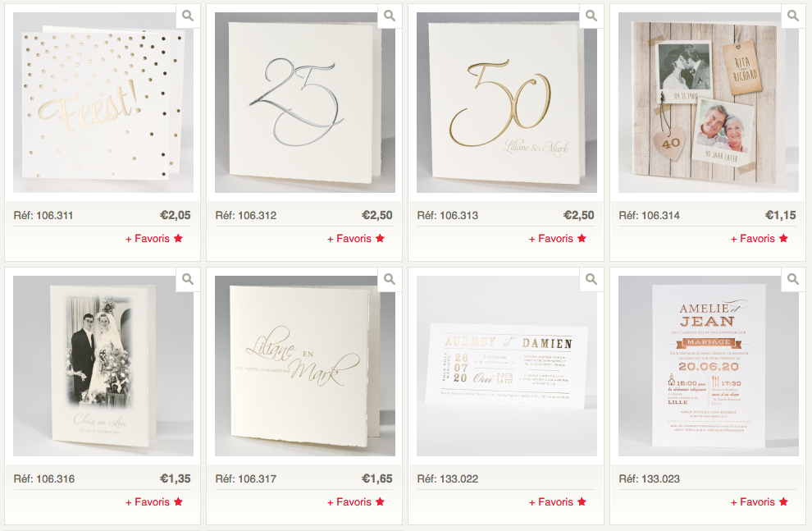Open the gold 50 anniversary card thumbnail
Viewport: 812px width, 531px height.
[506, 103]
